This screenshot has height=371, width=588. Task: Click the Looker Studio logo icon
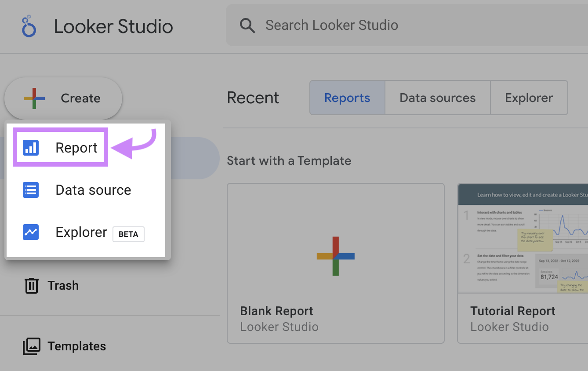28,25
